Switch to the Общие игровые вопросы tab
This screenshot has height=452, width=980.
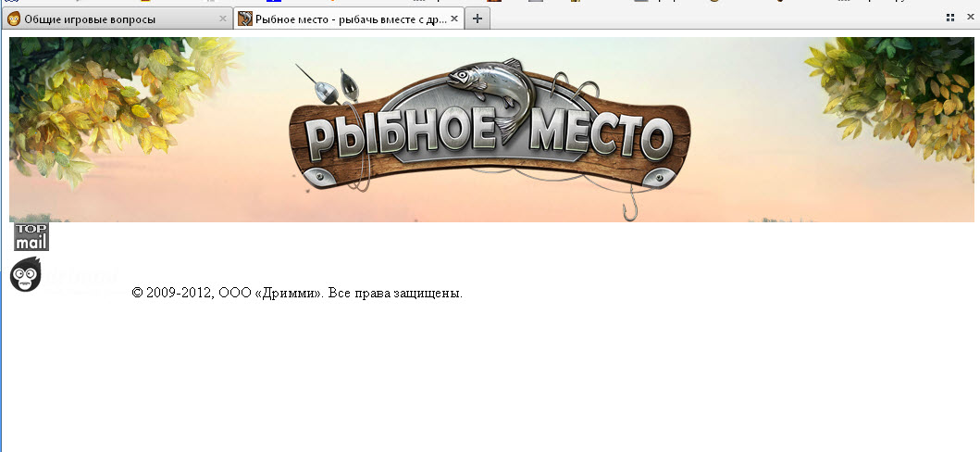[117, 19]
